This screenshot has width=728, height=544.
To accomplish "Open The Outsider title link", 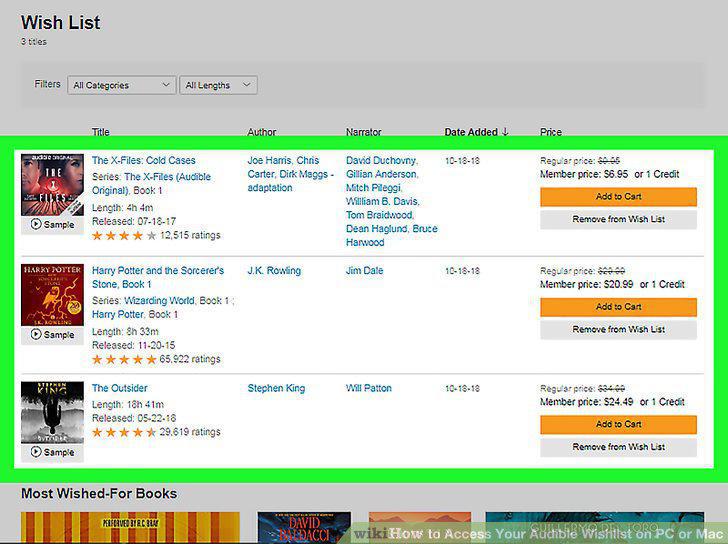I will (119, 388).
